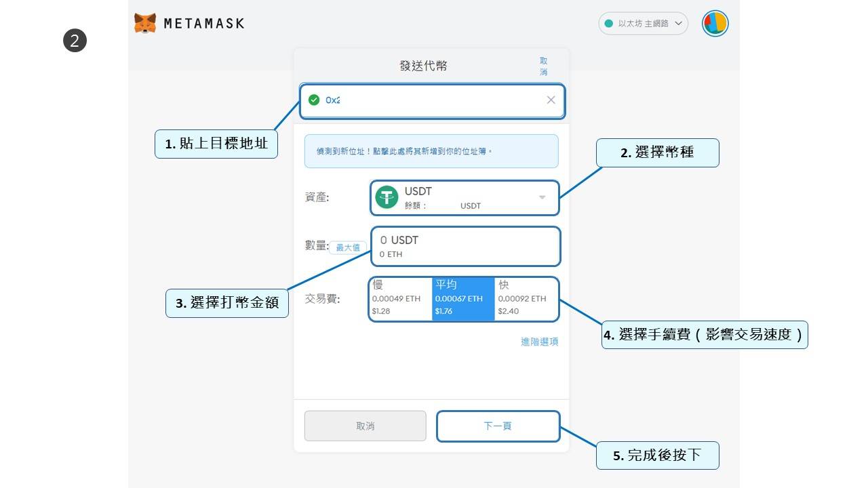868x488 pixels.
Task: Open the account avatar menu
Action: click(x=715, y=24)
